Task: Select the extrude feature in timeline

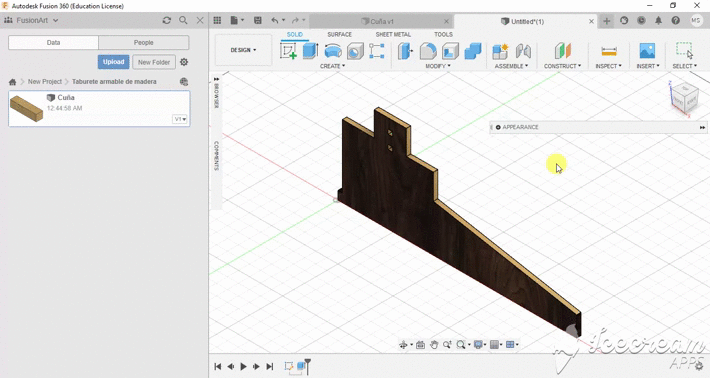Action: [301, 366]
